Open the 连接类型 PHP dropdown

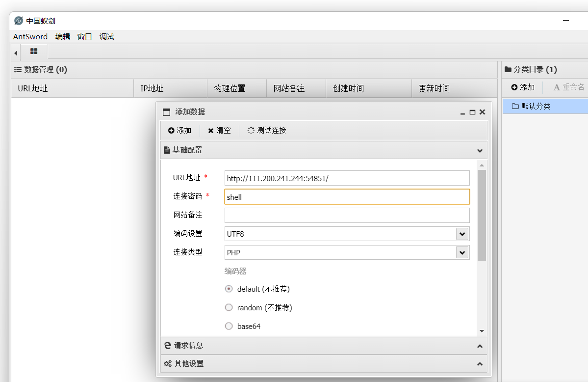(462, 252)
